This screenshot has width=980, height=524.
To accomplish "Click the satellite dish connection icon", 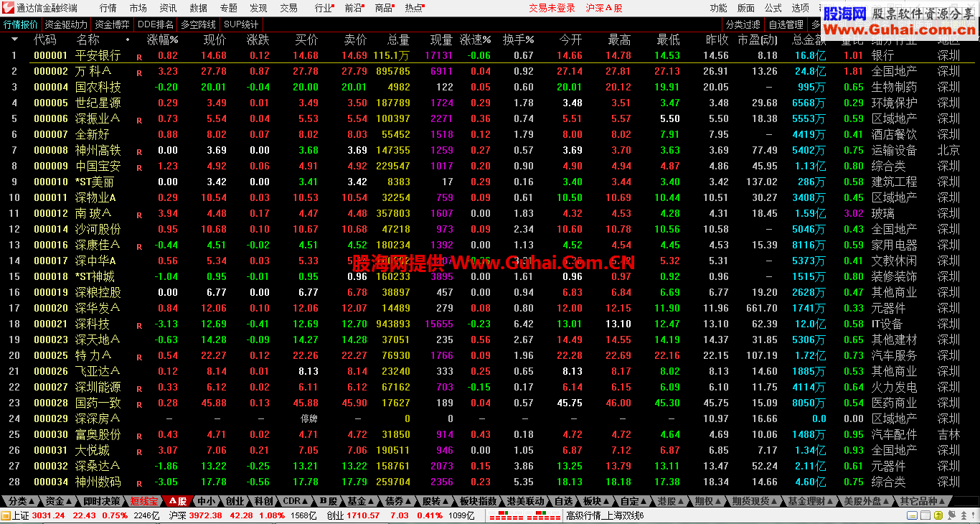I will [x=950, y=515].
